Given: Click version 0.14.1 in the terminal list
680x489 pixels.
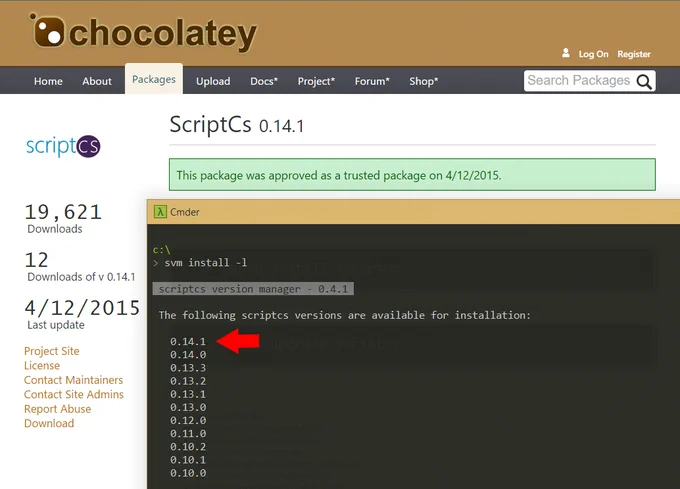Looking at the screenshot, I should click(188, 342).
